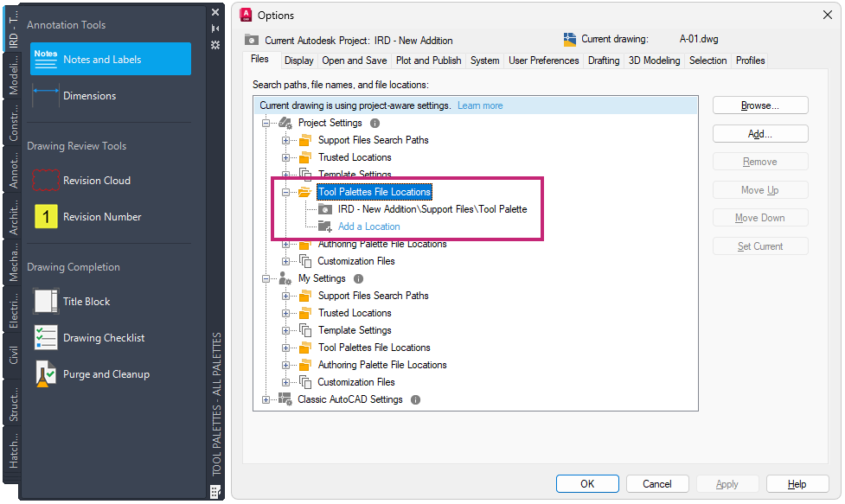Click the Learn more link

480,105
